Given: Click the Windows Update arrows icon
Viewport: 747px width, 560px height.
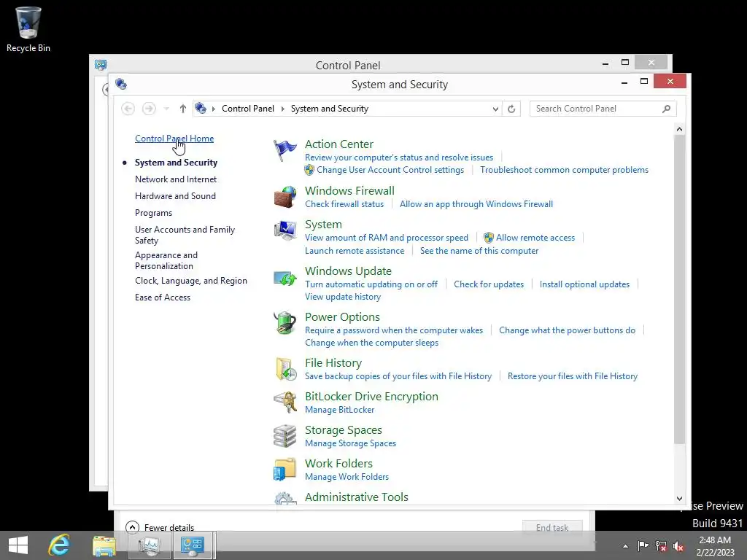Looking at the screenshot, I should pyautogui.click(x=285, y=278).
